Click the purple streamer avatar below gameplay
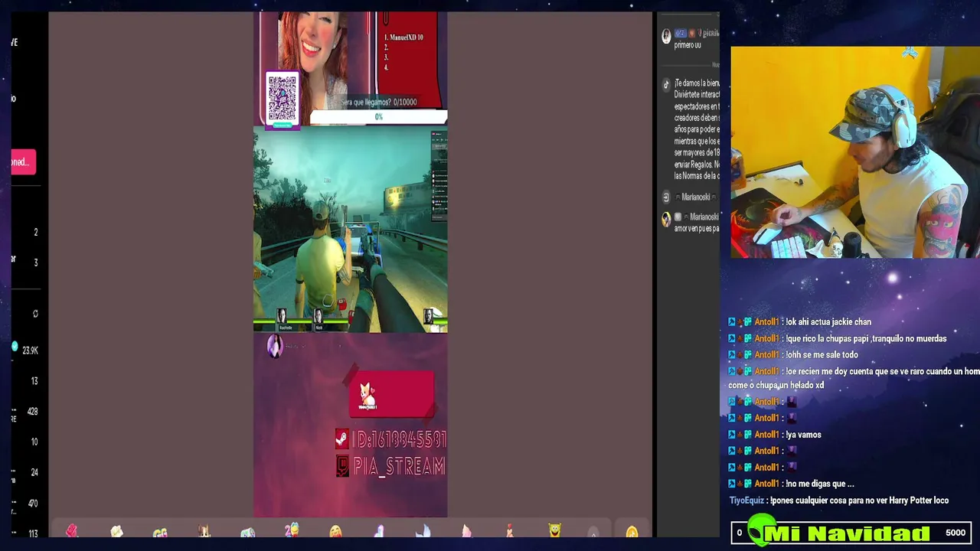 [x=275, y=347]
